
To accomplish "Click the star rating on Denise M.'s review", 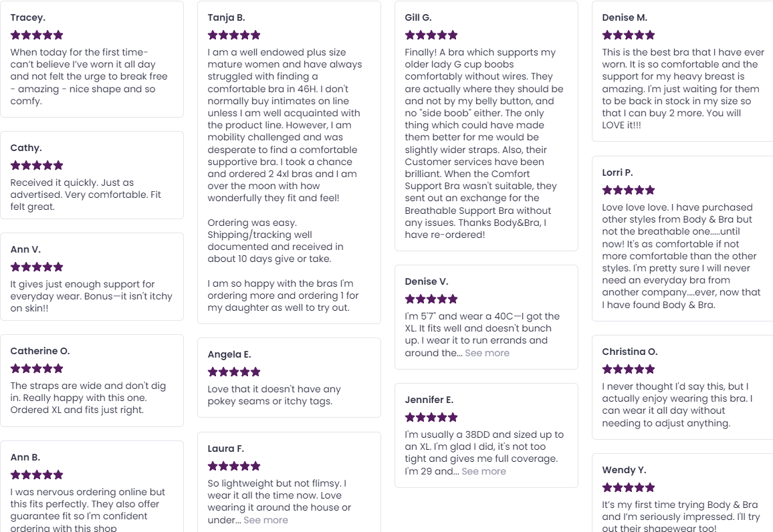I will click(629, 35).
